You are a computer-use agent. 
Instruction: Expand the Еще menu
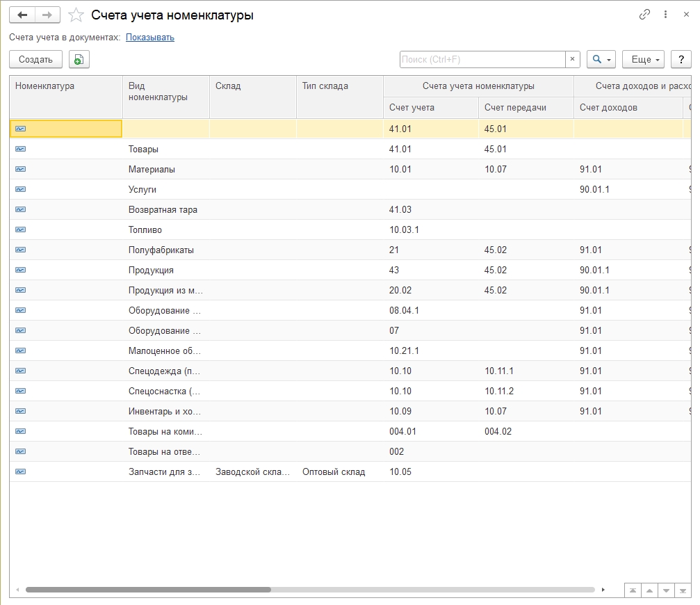pos(643,59)
